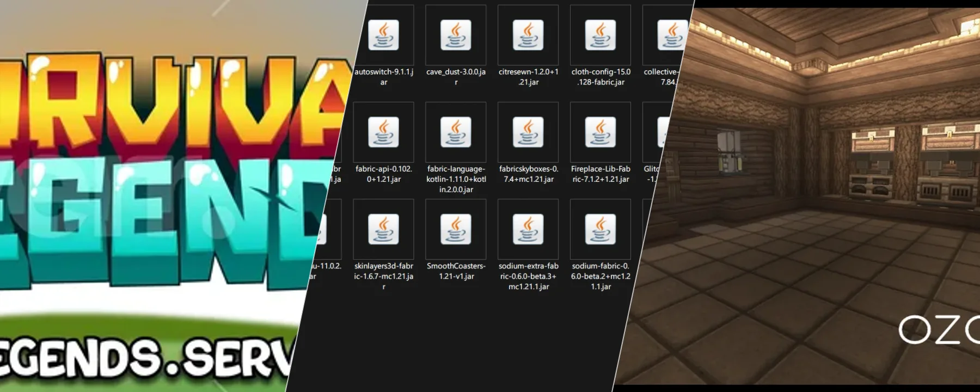This screenshot has height=392, width=980.
Task: Click the cave_dust-3.0.0.jar Java icon
Action: (456, 35)
